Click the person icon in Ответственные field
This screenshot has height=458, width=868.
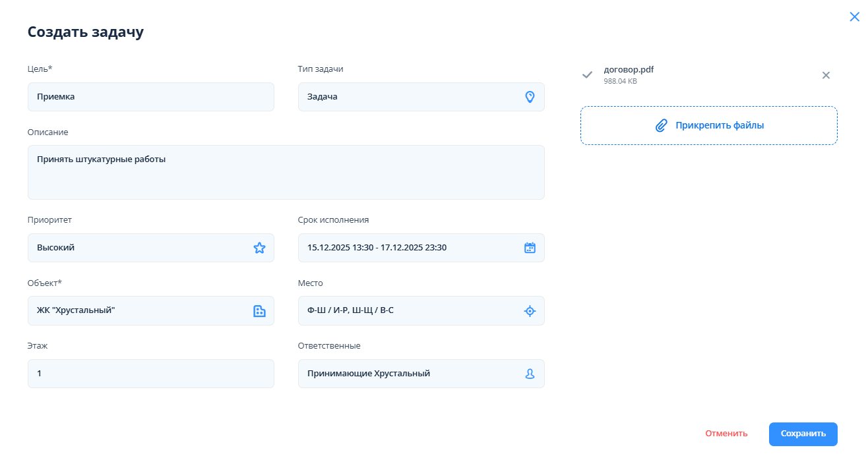530,374
